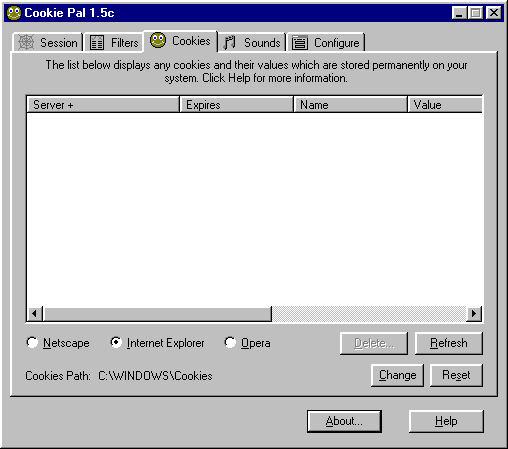Click the Filters tab list icon

point(97,43)
